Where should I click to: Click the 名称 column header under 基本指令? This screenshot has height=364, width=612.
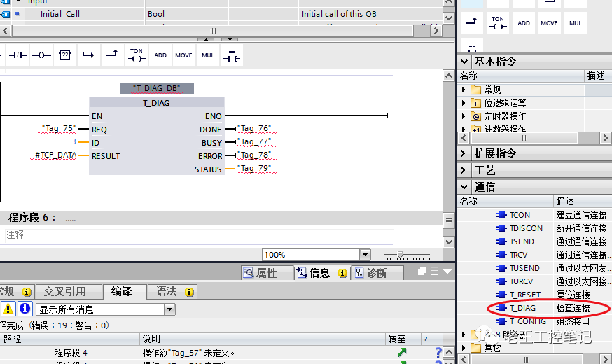(x=521, y=76)
